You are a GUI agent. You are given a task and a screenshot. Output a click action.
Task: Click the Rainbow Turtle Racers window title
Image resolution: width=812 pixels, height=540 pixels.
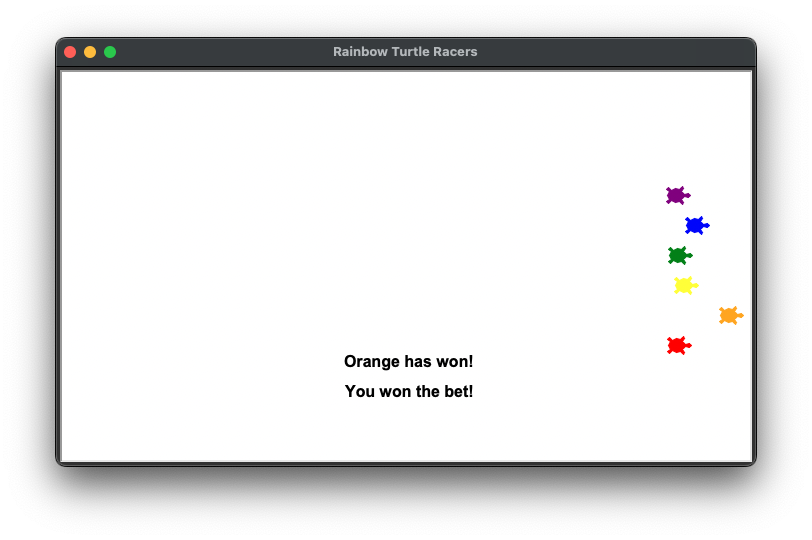405,52
